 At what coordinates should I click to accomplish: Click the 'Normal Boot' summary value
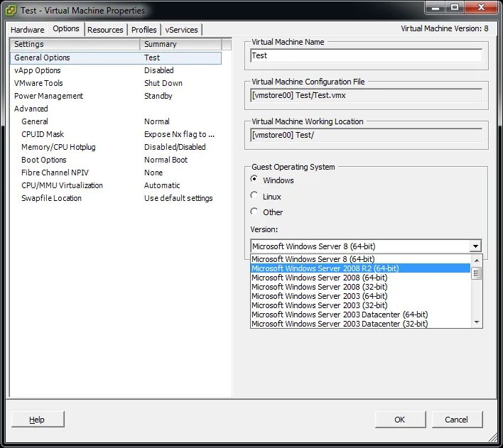pos(166,160)
